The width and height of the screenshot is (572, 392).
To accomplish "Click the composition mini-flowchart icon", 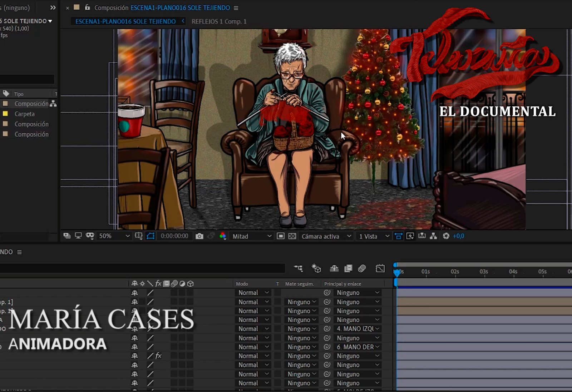I will pyautogui.click(x=298, y=268).
